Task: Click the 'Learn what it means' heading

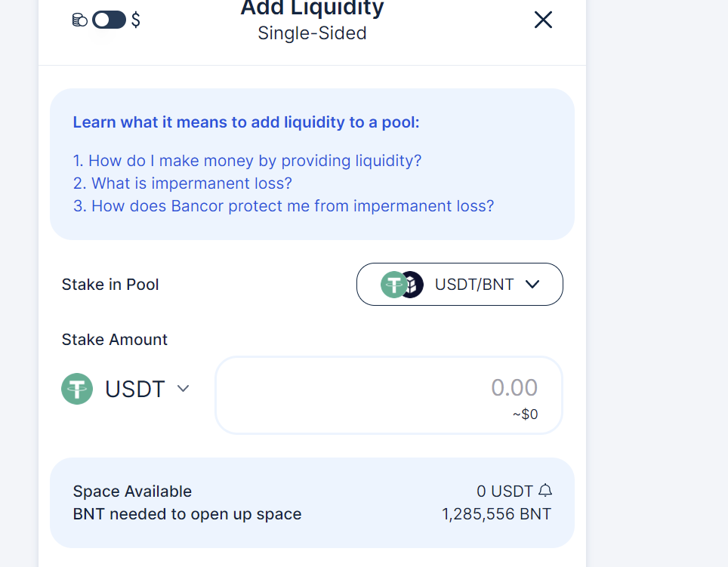Action: [x=246, y=122]
